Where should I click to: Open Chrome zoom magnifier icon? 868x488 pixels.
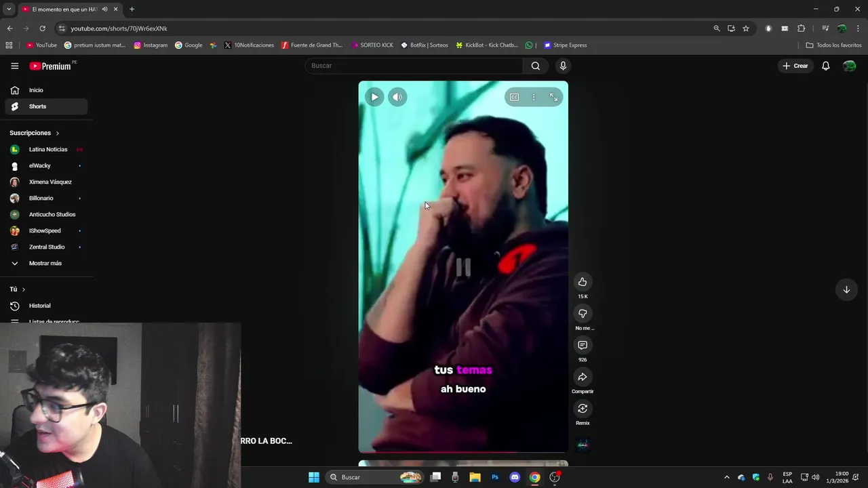click(x=716, y=28)
